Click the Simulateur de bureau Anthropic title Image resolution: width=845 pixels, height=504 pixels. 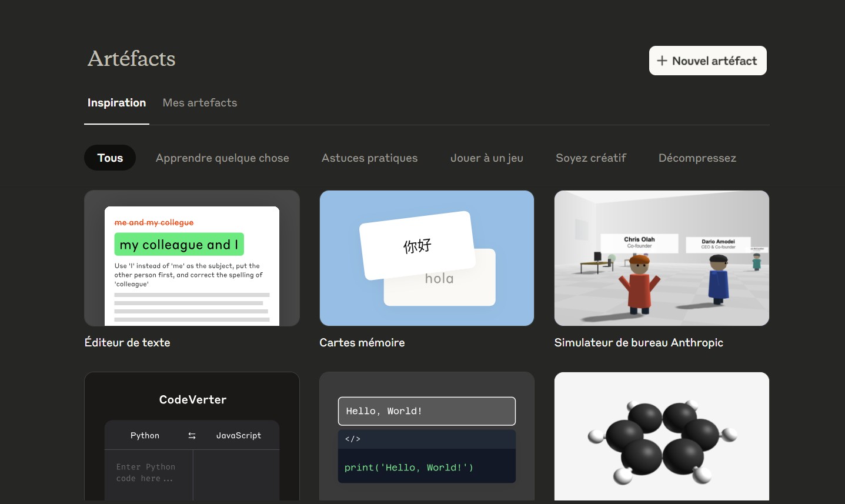[638, 343]
